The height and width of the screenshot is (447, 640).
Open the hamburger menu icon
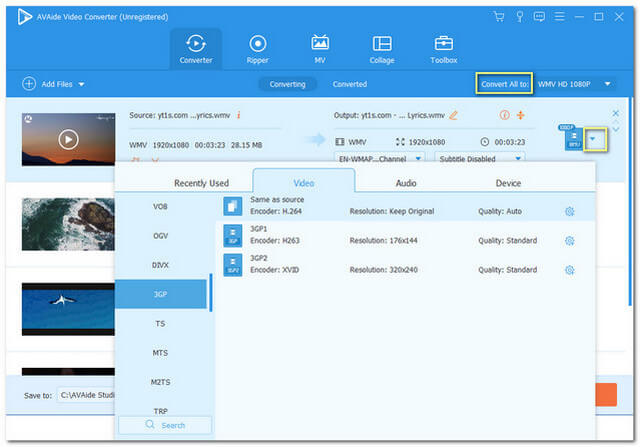[559, 17]
